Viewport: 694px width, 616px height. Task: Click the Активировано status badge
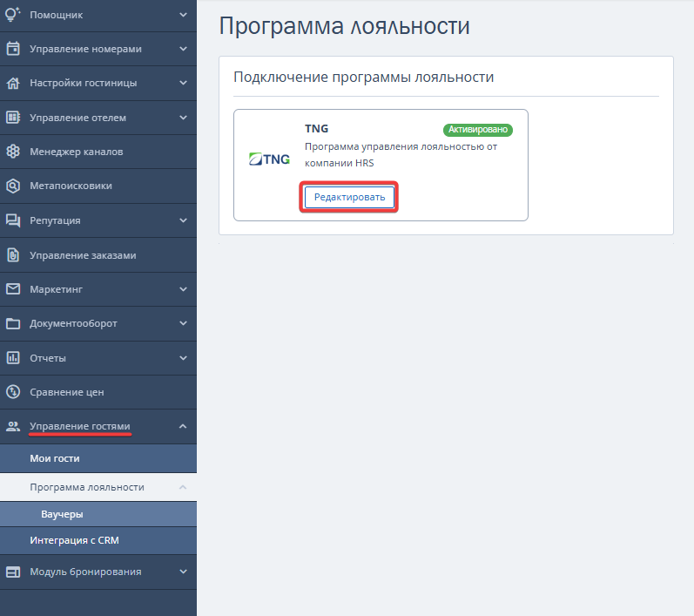(x=478, y=129)
